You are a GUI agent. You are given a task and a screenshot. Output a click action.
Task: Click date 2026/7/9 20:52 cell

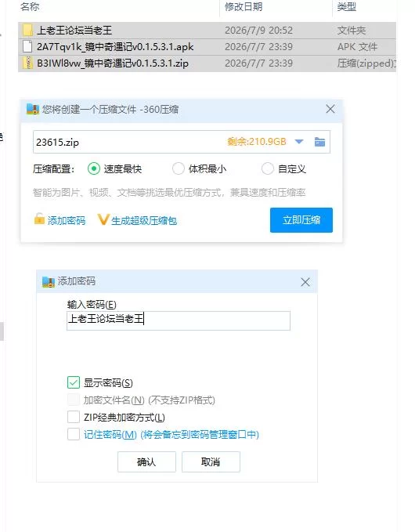(258, 31)
